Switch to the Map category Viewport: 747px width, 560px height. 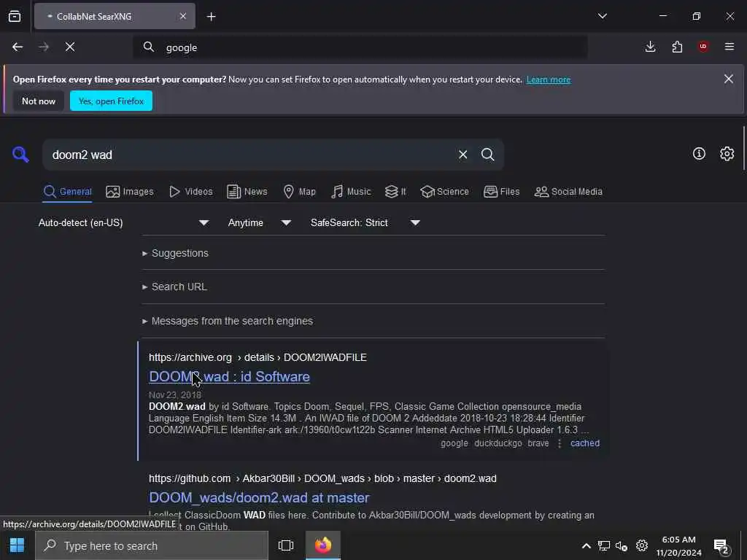(x=300, y=192)
